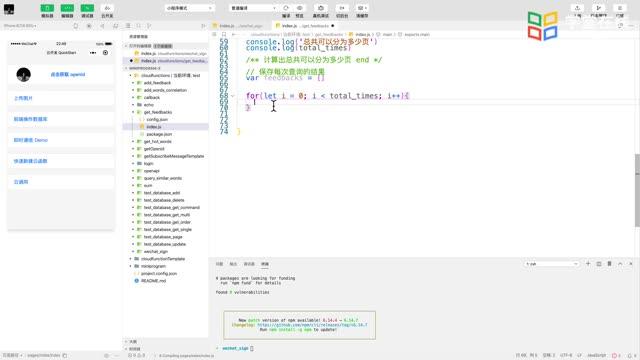Click the editor bookmark icon beside breadcrumb
The height and width of the screenshot is (360, 640).
coord(224,35)
